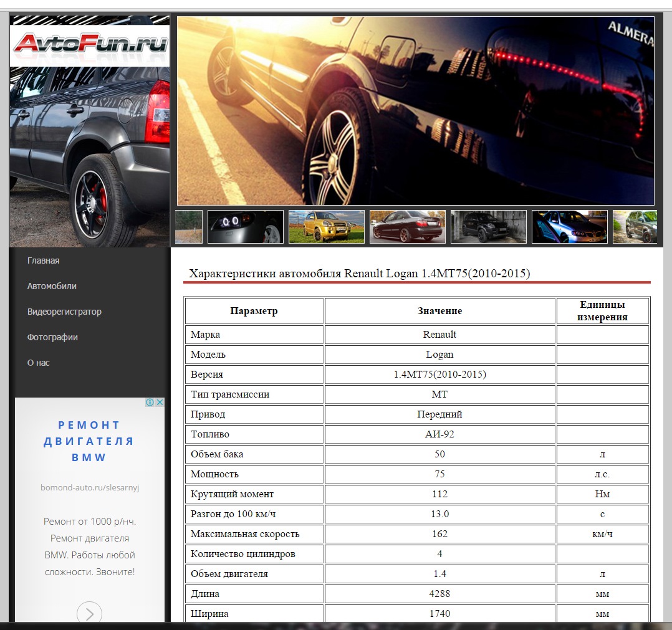
Task: Select the headlight close-up thumbnail
Action: click(x=246, y=227)
